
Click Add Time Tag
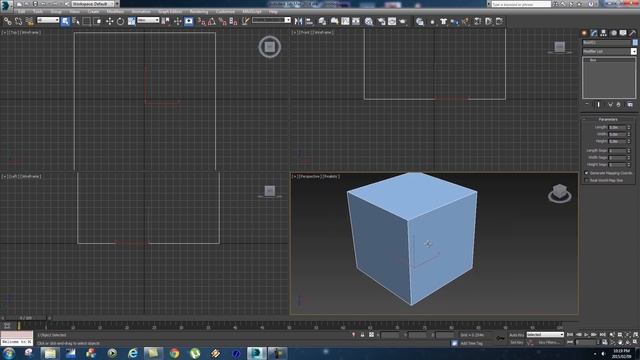tap(471, 343)
